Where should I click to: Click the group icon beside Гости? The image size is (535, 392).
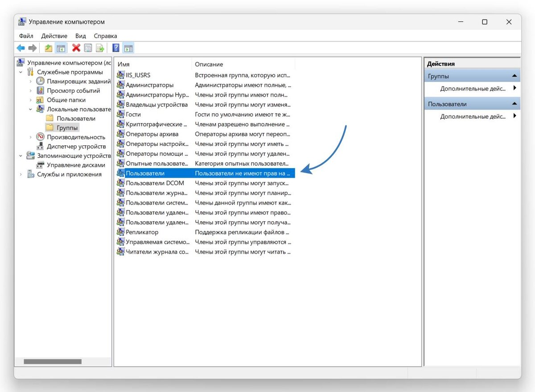[120, 114]
